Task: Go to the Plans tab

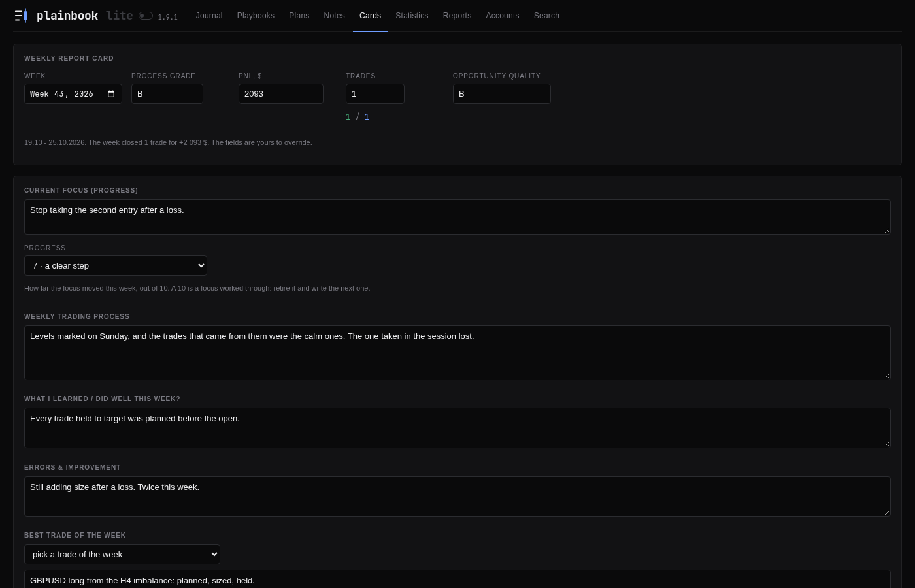Action: coord(299,16)
